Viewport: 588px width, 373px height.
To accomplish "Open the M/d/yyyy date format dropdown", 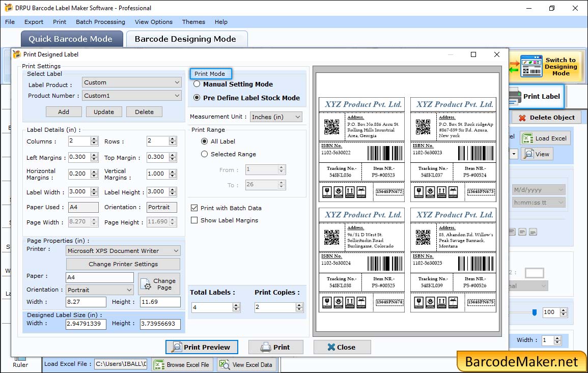I will coord(539,190).
